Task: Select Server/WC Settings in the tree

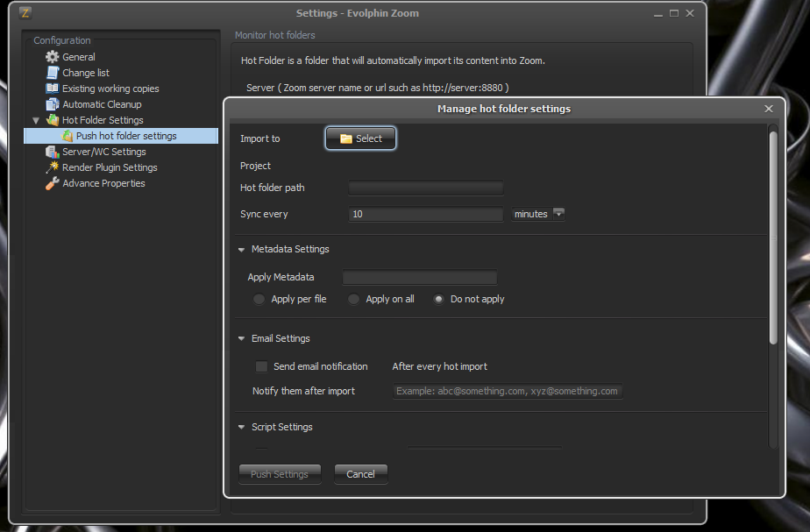Action: click(103, 152)
